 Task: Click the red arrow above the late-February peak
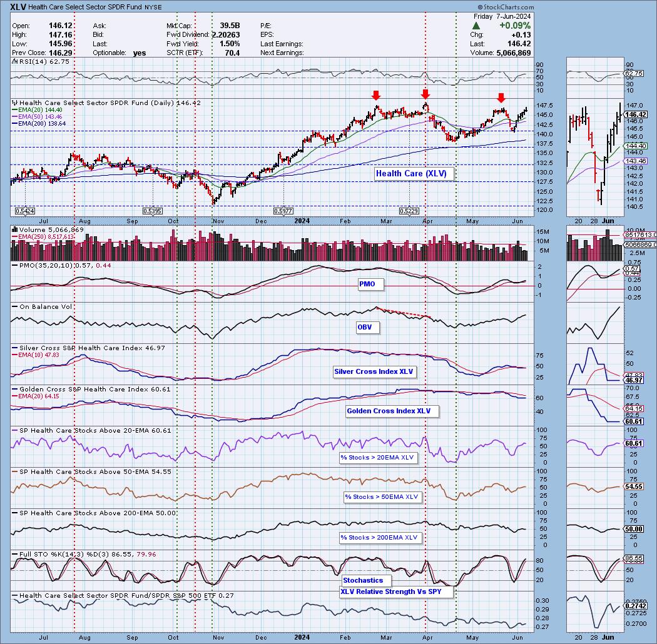click(x=376, y=95)
